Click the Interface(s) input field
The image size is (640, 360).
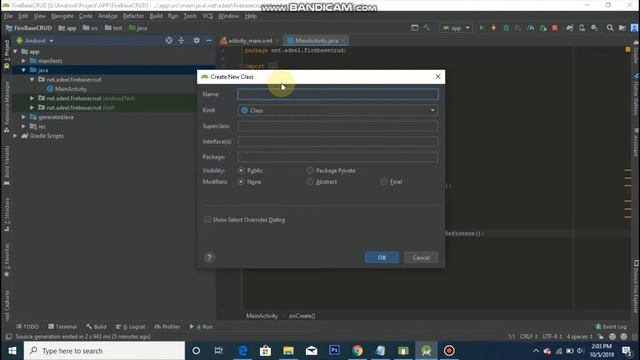338,142
